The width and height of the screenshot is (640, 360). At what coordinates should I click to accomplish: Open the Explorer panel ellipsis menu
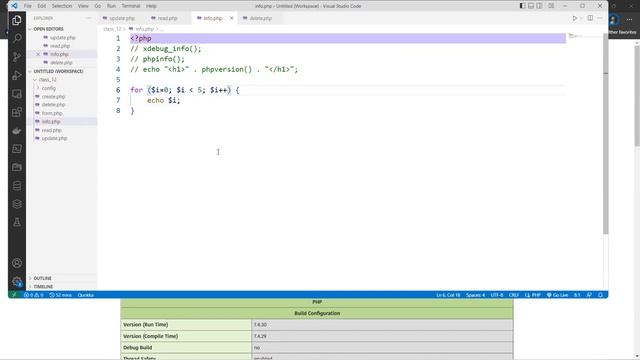pos(89,18)
